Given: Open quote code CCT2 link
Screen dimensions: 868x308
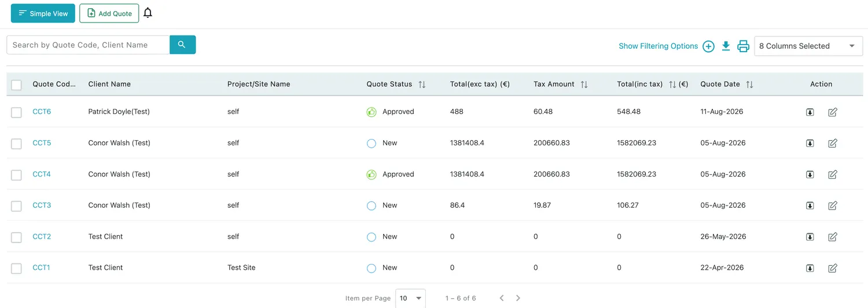Looking at the screenshot, I should click(42, 237).
